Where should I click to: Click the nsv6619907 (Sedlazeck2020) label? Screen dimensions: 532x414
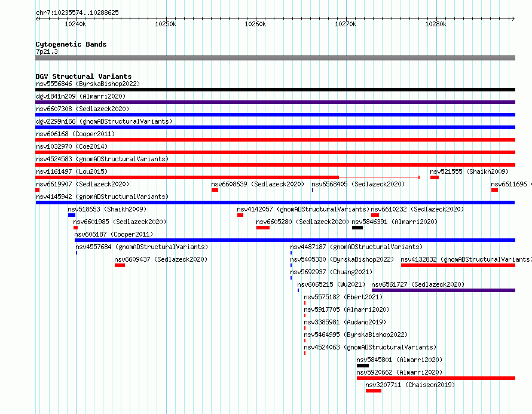[82, 184]
